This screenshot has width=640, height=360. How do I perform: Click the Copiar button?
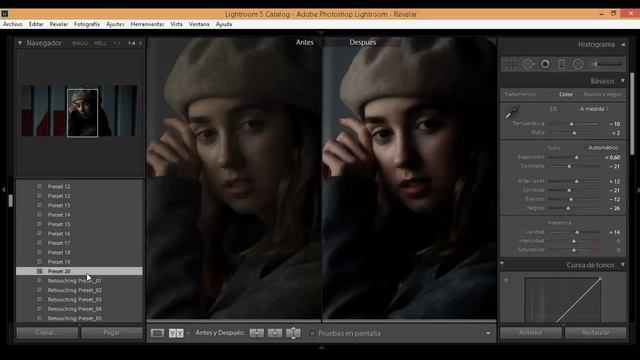pos(47,333)
